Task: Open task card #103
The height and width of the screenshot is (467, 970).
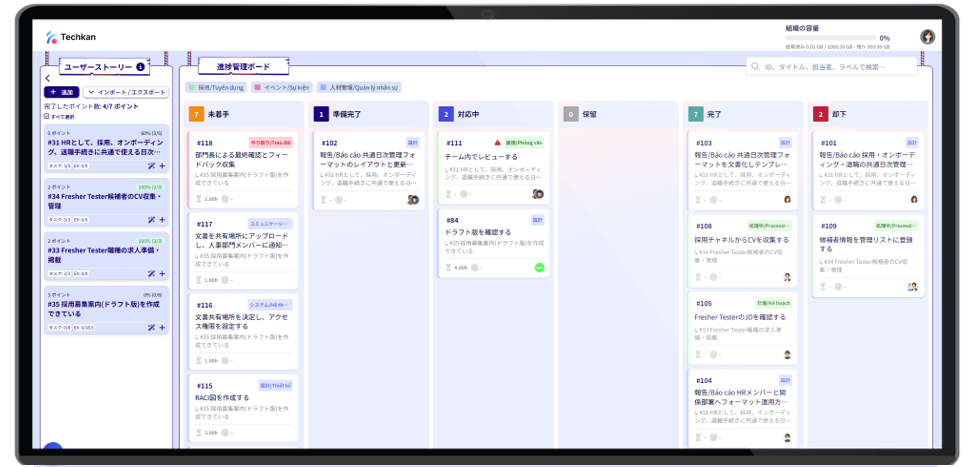Action: click(742, 171)
